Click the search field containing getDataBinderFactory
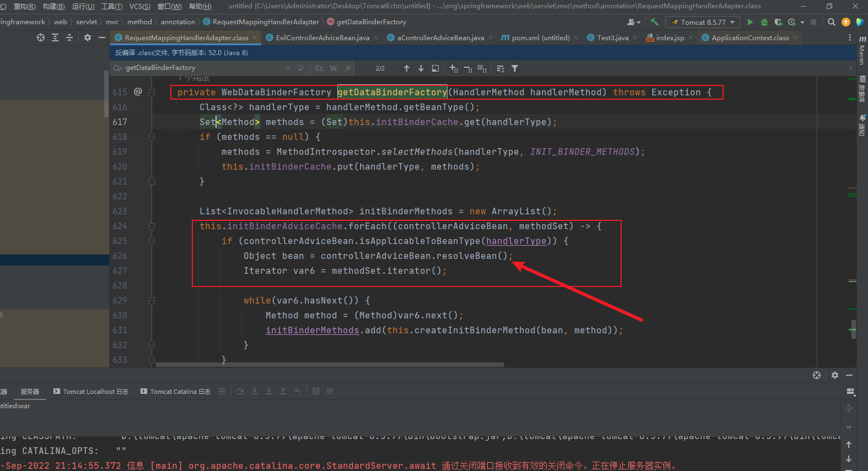This screenshot has height=471, width=868. (204, 68)
